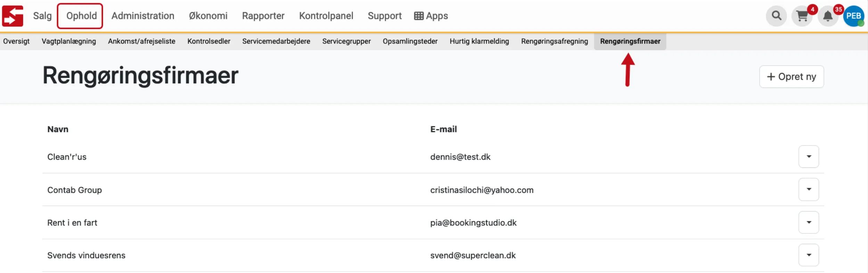Expand the dropdown for Clean'r'us row

[809, 157]
